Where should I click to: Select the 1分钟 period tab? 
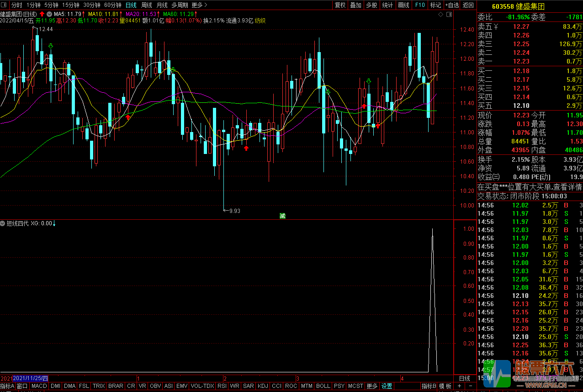[x=33, y=5]
